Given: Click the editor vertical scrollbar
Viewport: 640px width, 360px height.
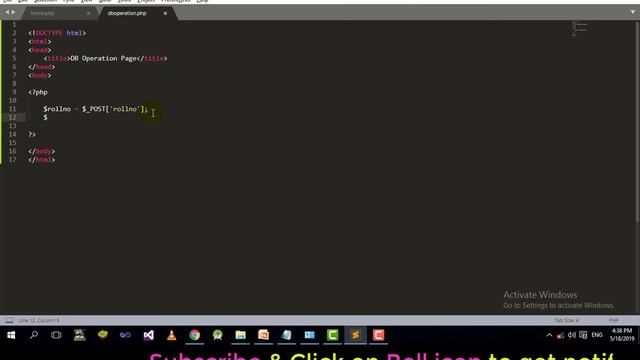Looking at the screenshot, I should pyautogui.click(x=637, y=122).
